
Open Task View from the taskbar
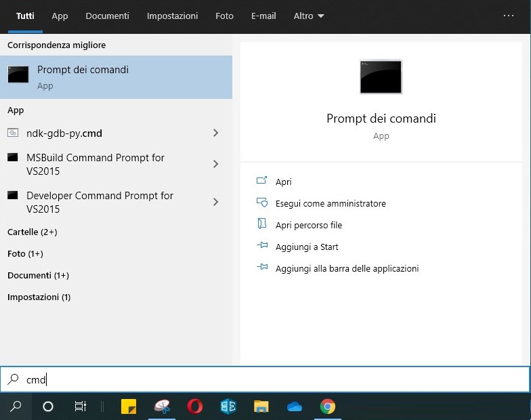80,406
